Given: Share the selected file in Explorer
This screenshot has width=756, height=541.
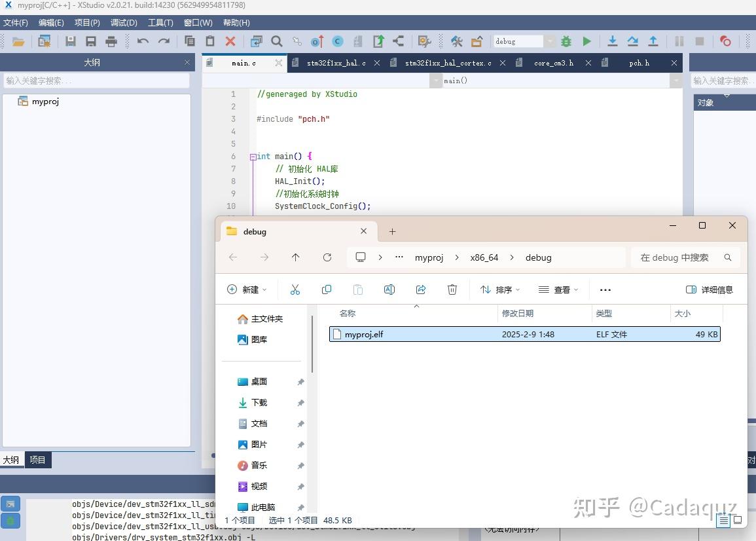Looking at the screenshot, I should (421, 289).
